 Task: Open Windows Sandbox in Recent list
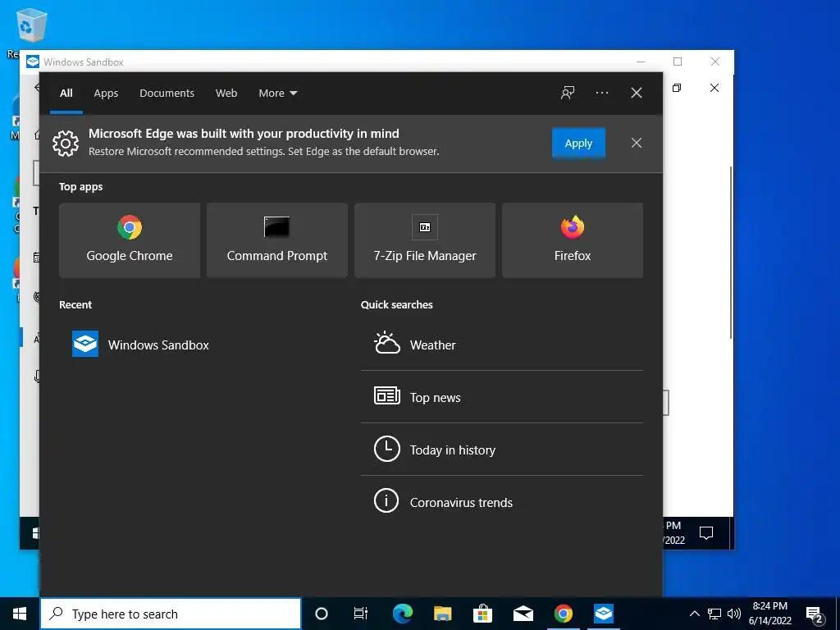(x=140, y=345)
